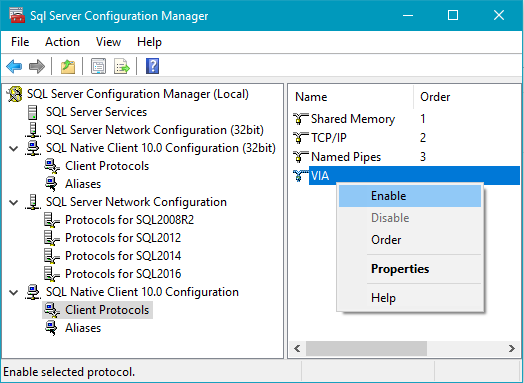Click the Forward arrow toolbar icon

[x=37, y=66]
